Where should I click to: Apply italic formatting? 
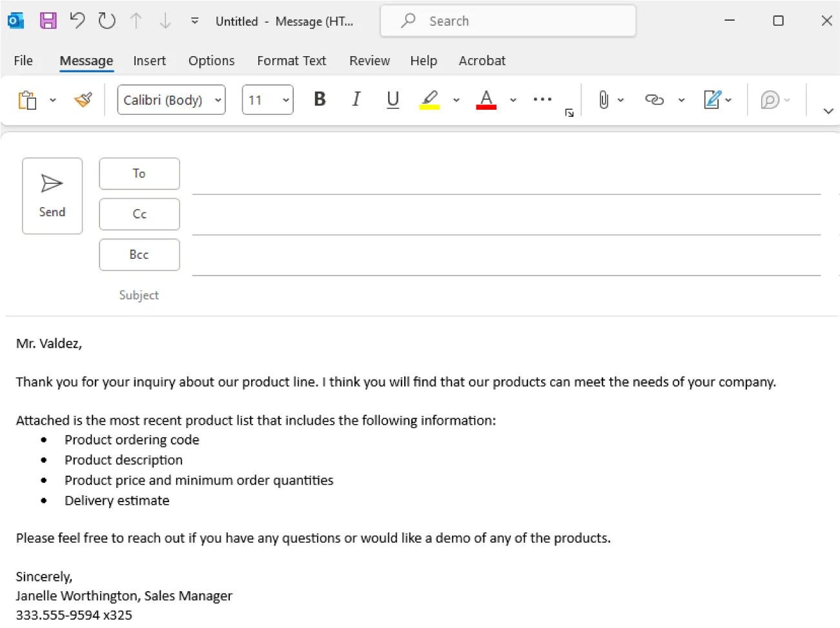[x=356, y=99]
